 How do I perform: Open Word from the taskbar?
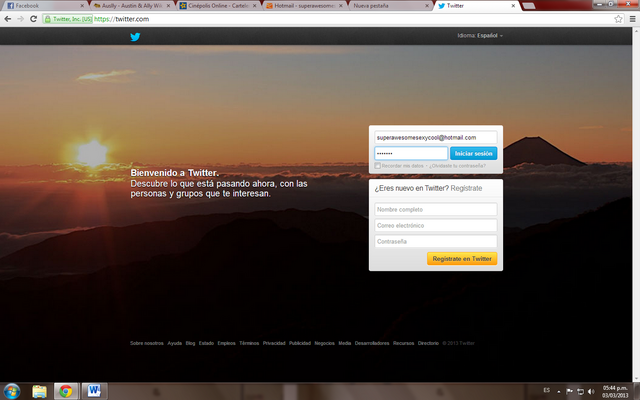pyautogui.click(x=94, y=391)
